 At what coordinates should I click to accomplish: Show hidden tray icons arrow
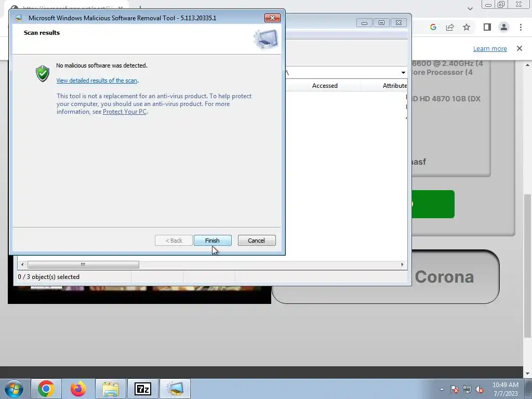pyautogui.click(x=442, y=389)
